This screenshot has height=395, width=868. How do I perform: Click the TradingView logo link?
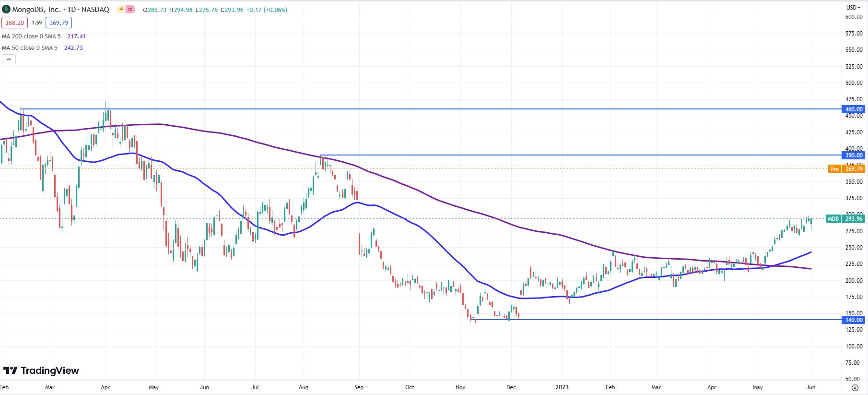(x=41, y=371)
